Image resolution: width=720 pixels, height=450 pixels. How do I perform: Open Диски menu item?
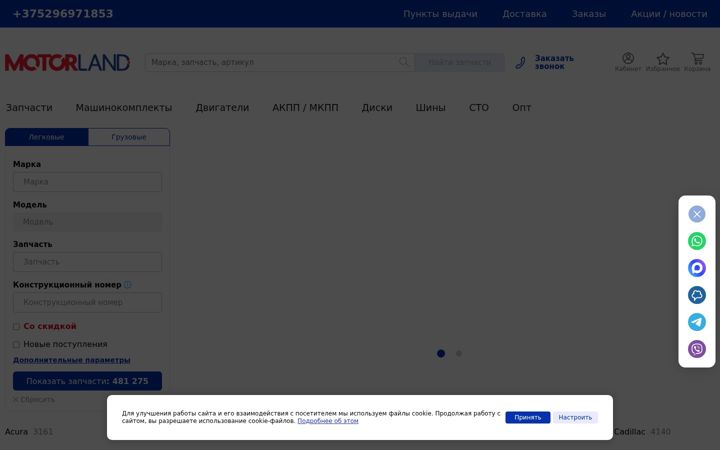[x=377, y=107]
